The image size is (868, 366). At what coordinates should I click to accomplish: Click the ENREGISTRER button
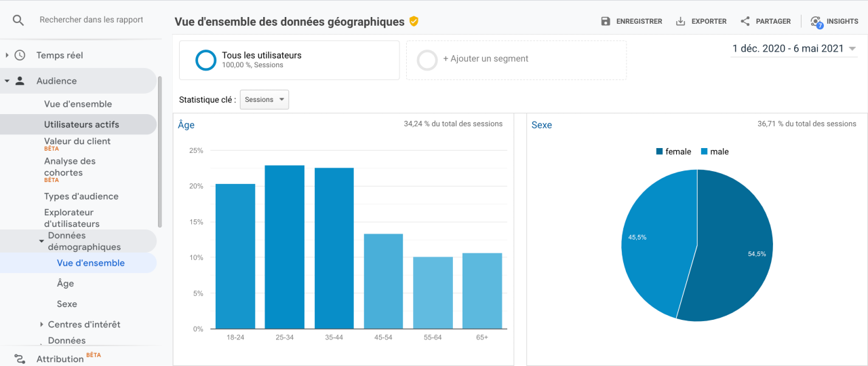point(631,21)
